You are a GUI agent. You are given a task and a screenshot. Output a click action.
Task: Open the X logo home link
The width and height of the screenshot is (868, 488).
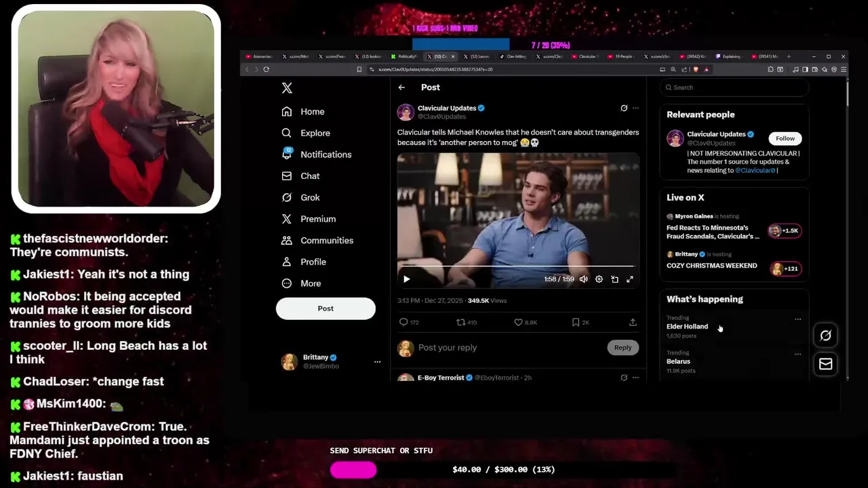click(x=287, y=88)
